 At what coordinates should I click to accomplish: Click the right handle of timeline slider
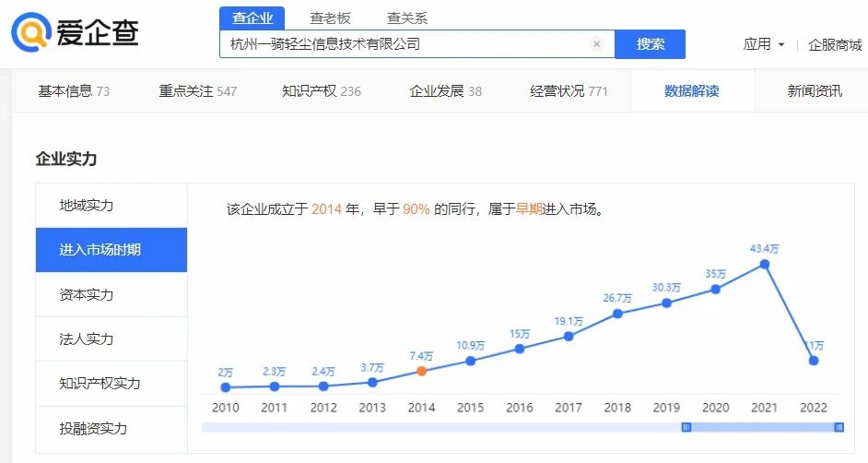point(839,427)
